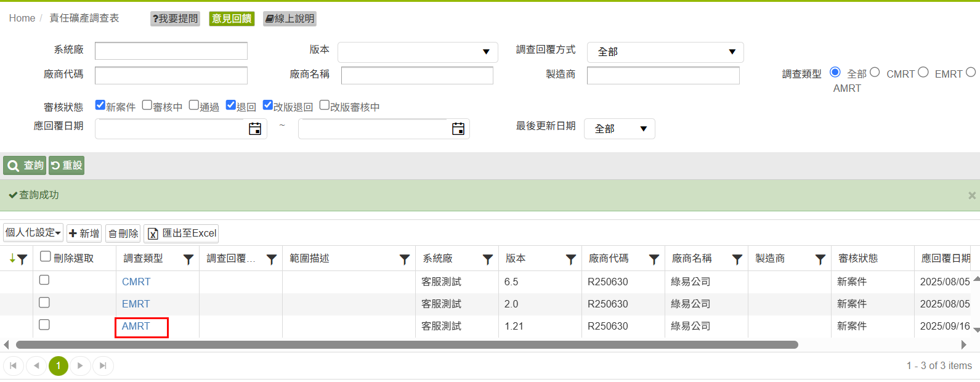Screen dimensions: 980x382
Task: Enable the 審核中 review status checkbox
Action: pos(147,105)
